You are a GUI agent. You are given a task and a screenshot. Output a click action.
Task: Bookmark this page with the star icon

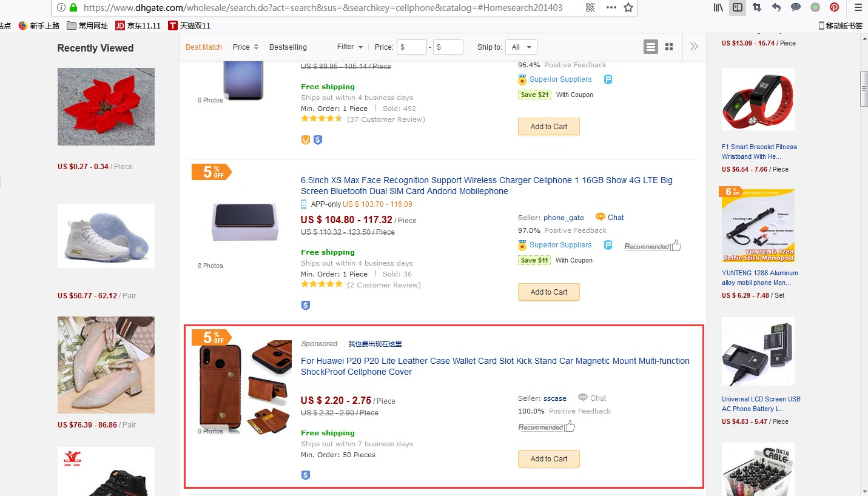[628, 7]
